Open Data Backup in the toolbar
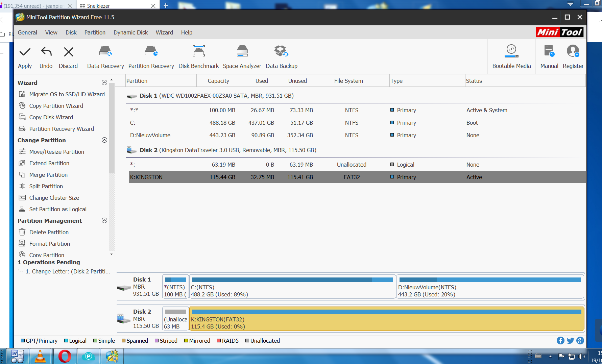 pyautogui.click(x=281, y=52)
